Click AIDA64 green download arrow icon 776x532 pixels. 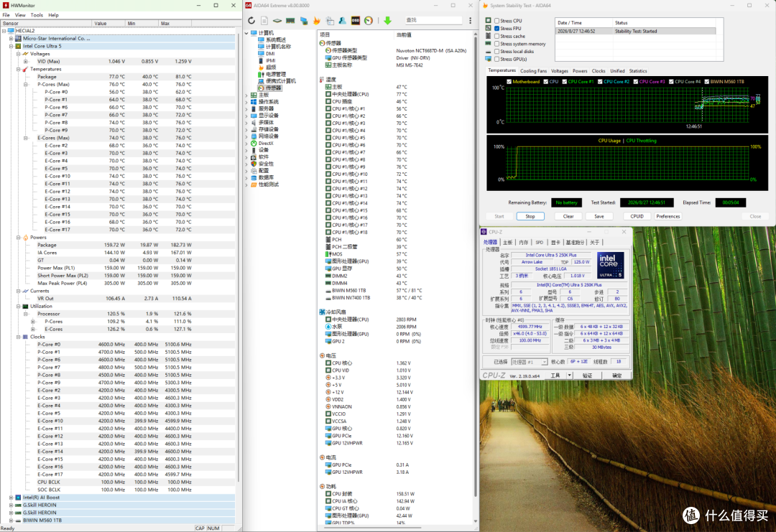pos(387,20)
